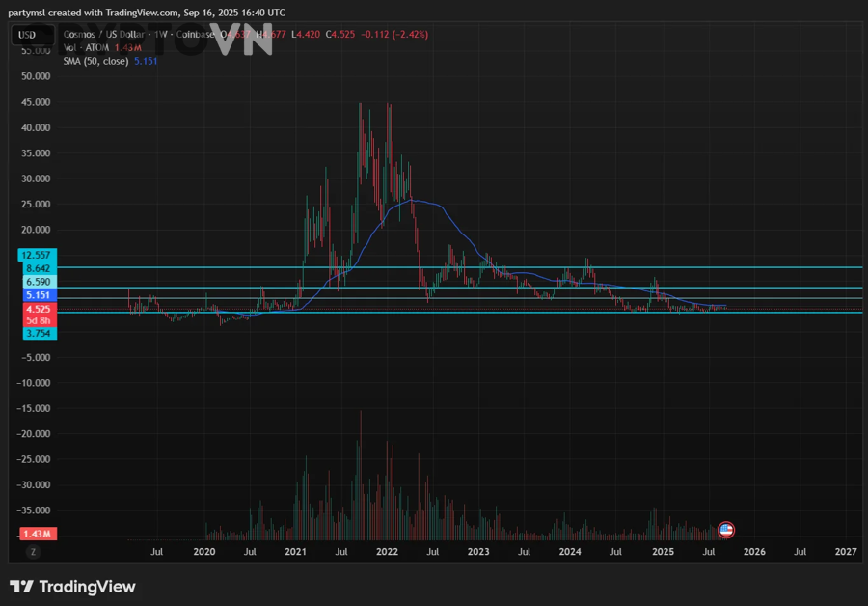Select the SMA (50, close) indicator legend

pyautogui.click(x=93, y=60)
